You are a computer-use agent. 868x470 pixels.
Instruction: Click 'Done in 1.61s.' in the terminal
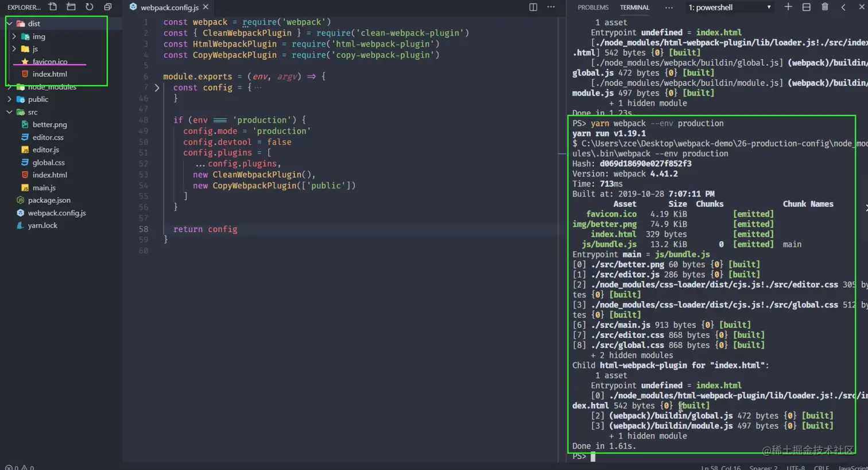pyautogui.click(x=604, y=446)
